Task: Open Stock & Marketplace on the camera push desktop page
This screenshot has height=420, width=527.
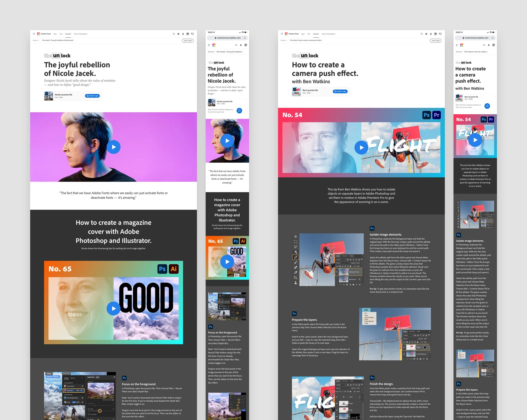Action: click(328, 34)
